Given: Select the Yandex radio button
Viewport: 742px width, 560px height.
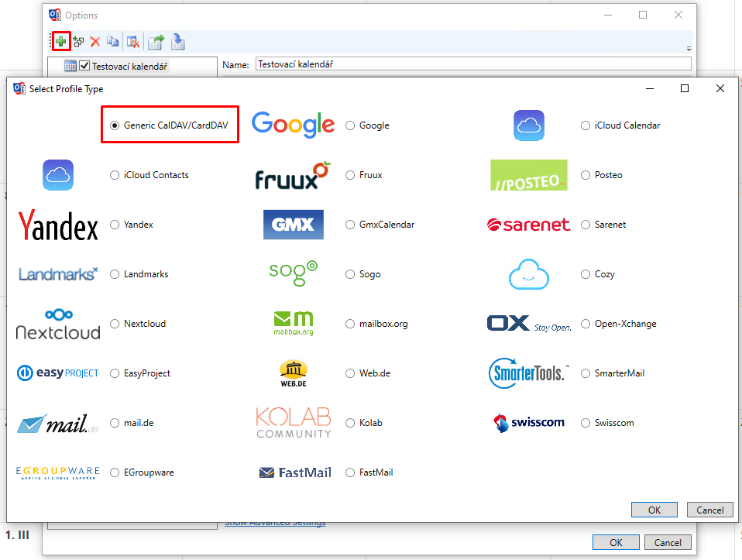Looking at the screenshot, I should (x=115, y=225).
